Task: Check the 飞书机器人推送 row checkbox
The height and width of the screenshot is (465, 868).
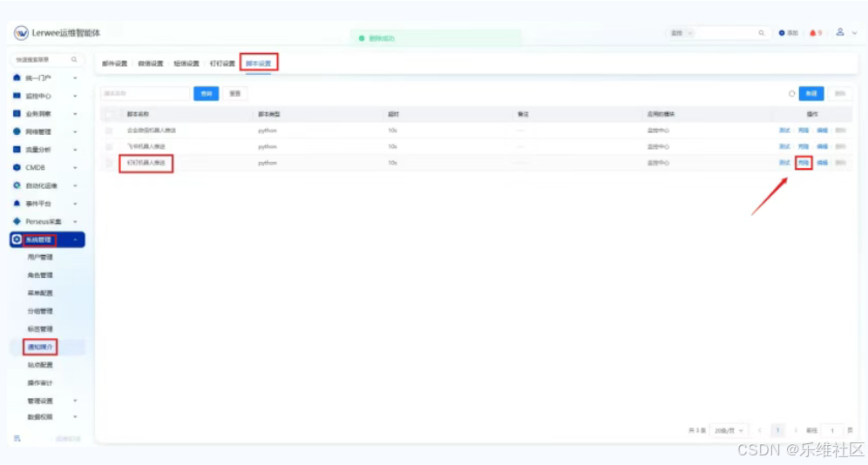Action: pos(109,146)
